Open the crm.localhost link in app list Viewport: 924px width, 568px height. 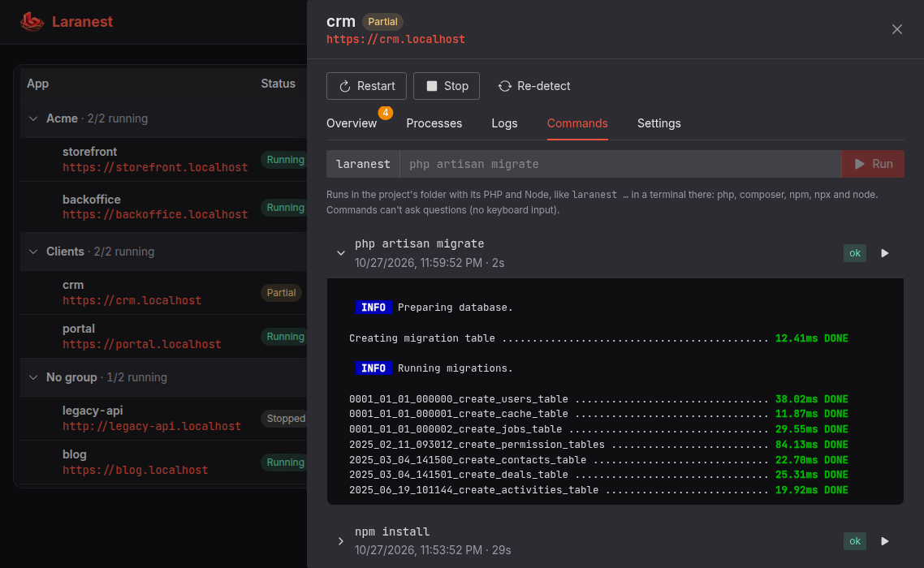point(132,300)
